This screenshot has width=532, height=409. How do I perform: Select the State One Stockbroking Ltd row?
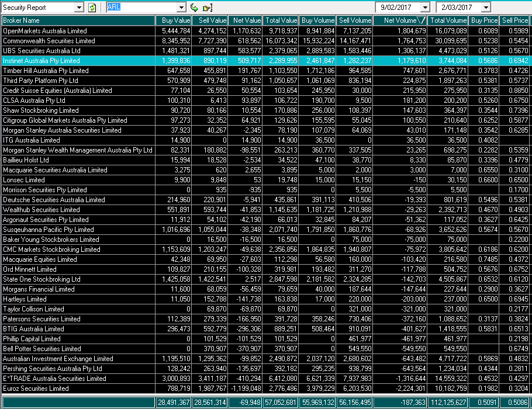265,279
